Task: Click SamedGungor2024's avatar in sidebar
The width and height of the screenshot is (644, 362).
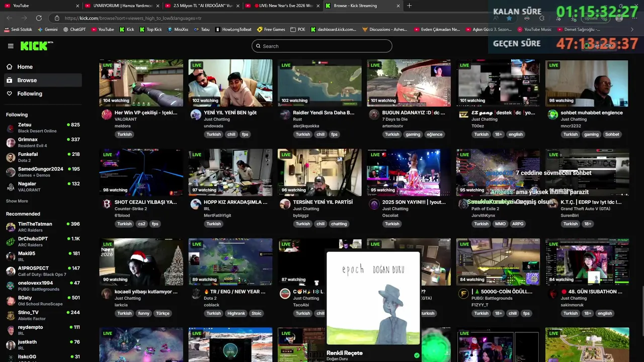Action: click(11, 172)
